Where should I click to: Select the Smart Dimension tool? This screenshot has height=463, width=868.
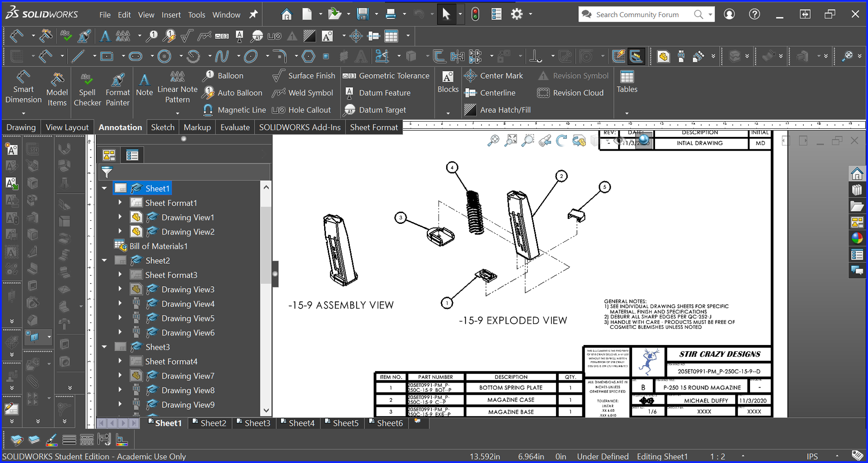[24, 88]
